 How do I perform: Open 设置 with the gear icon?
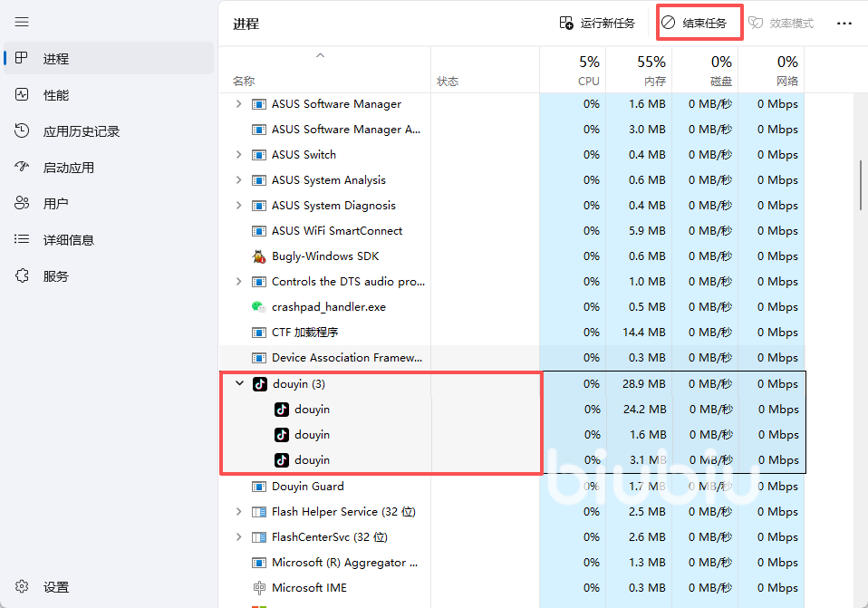point(23,587)
